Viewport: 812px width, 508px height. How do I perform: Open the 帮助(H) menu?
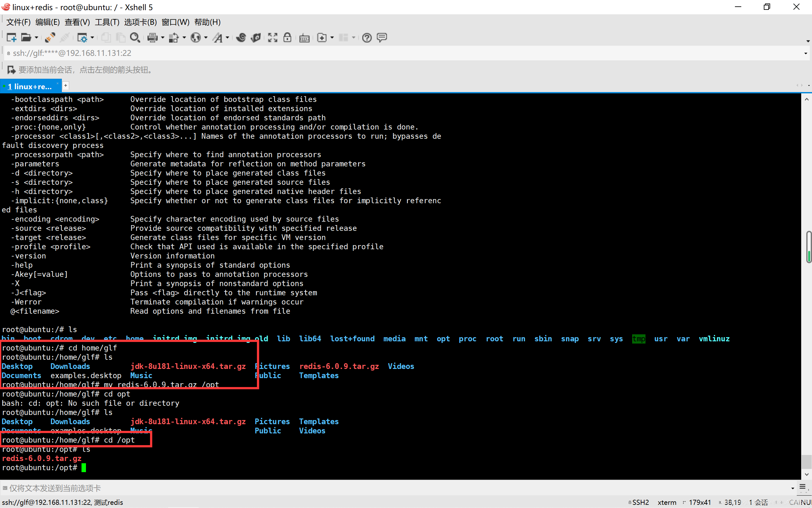pos(207,22)
